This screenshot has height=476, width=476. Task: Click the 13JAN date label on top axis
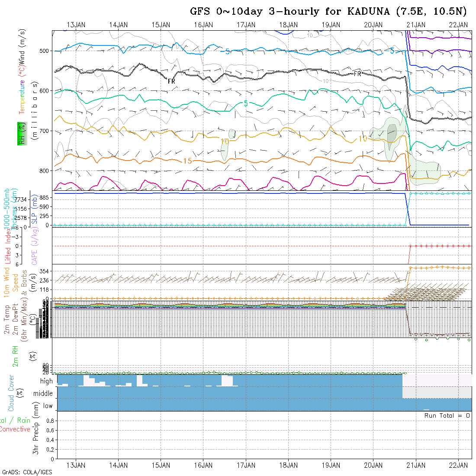pos(76,25)
